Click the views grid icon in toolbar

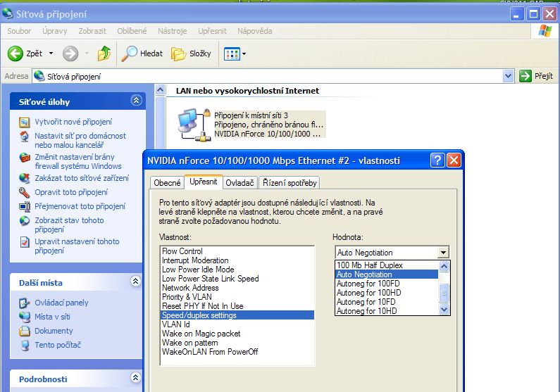(232, 54)
